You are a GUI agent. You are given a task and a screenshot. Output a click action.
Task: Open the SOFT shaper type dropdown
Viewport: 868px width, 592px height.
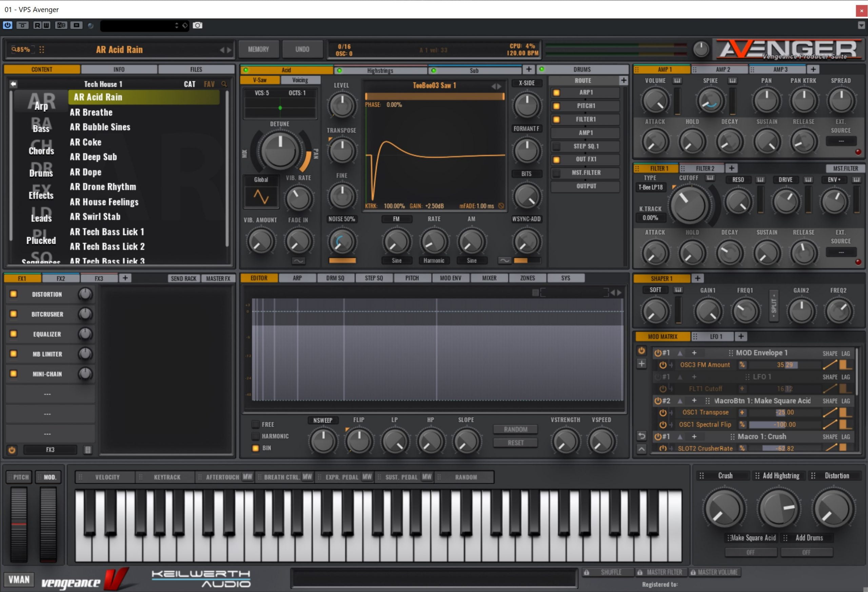655,290
